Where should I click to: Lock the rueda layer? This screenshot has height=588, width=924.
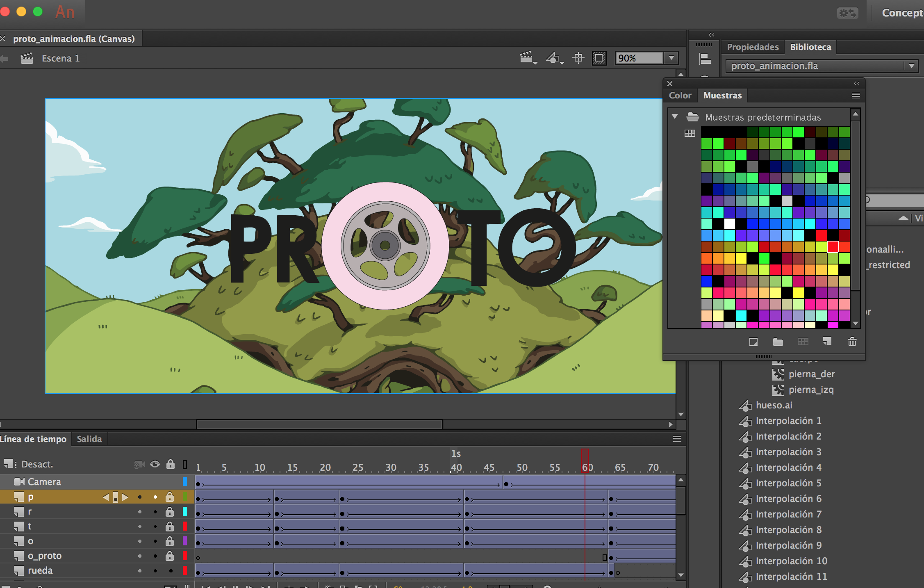coord(171,571)
